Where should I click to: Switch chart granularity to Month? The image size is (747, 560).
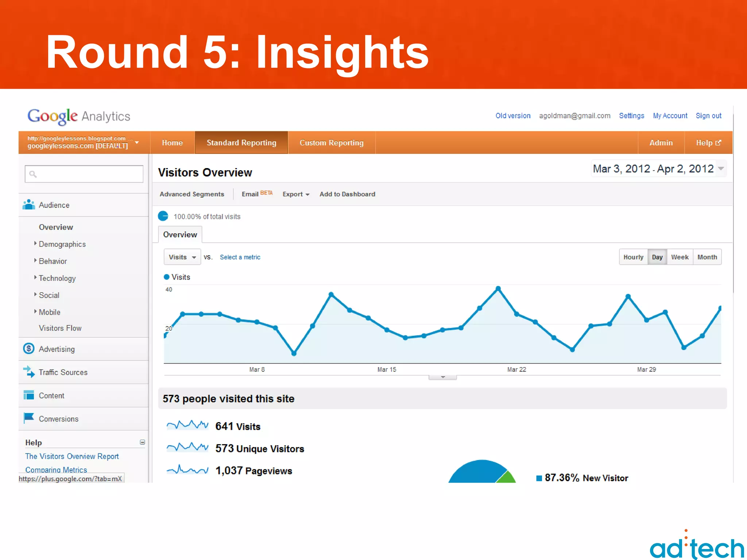(x=707, y=257)
